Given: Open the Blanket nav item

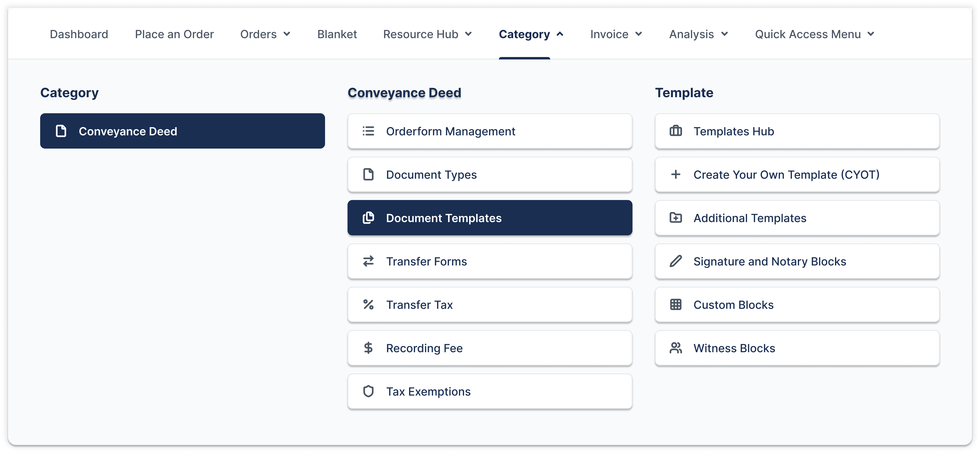Looking at the screenshot, I should (x=337, y=34).
